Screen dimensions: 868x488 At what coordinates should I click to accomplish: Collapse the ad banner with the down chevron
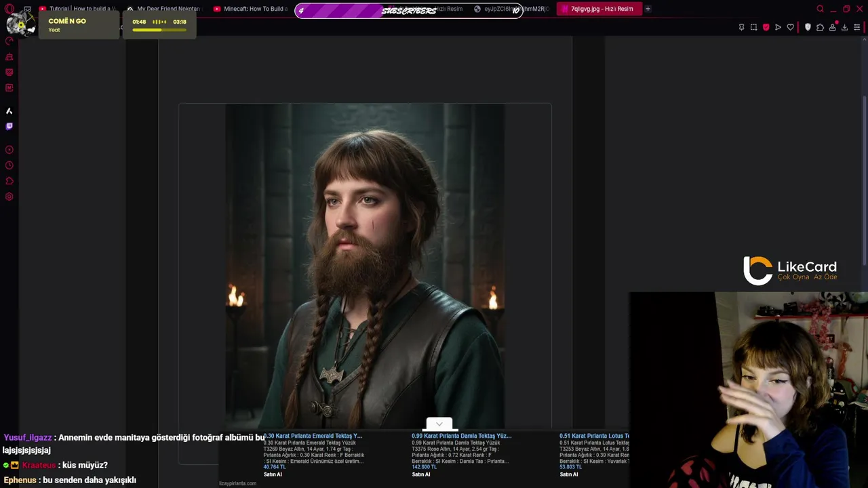(439, 424)
